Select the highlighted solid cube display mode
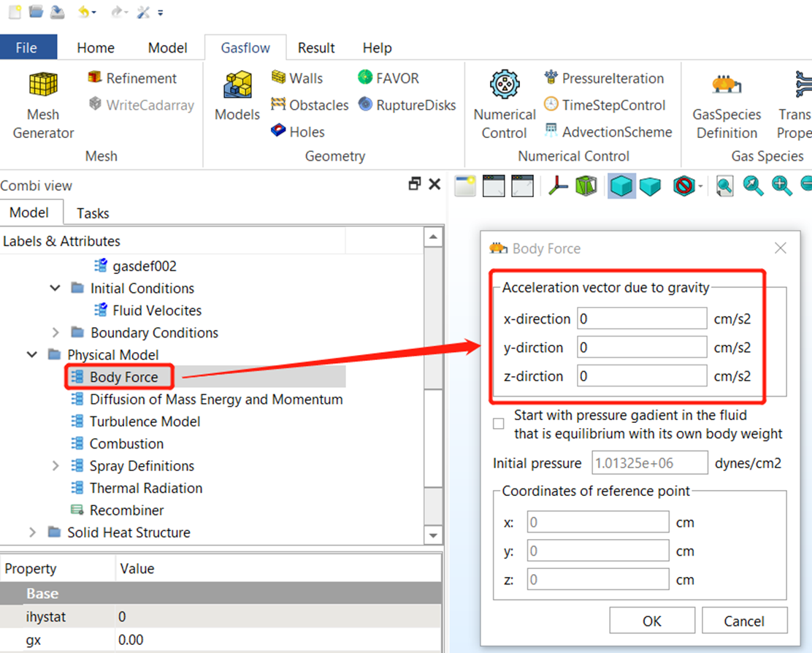This screenshot has height=653, width=812. 621,186
